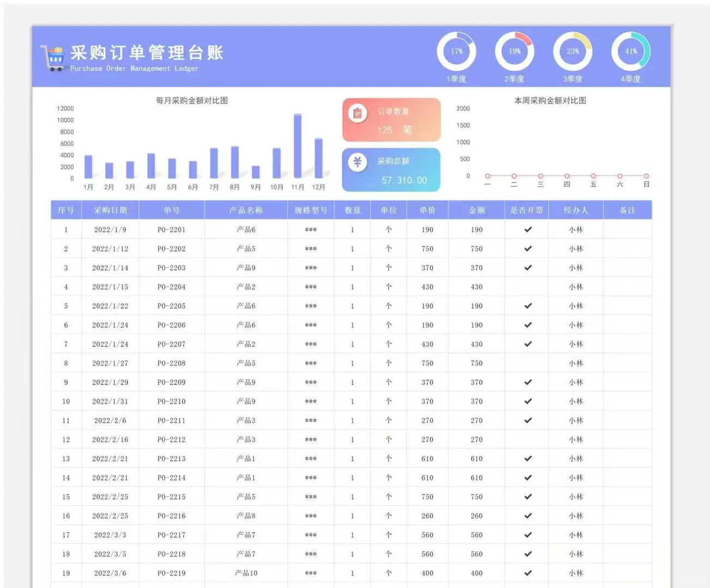Click the invoiced checkmark in row PO-2219
The height and width of the screenshot is (588, 710).
click(x=527, y=573)
